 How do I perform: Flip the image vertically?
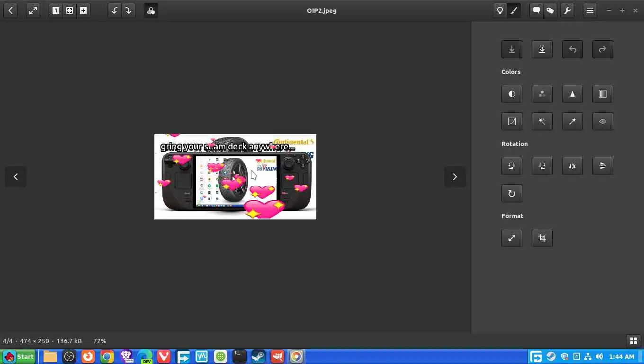603,166
